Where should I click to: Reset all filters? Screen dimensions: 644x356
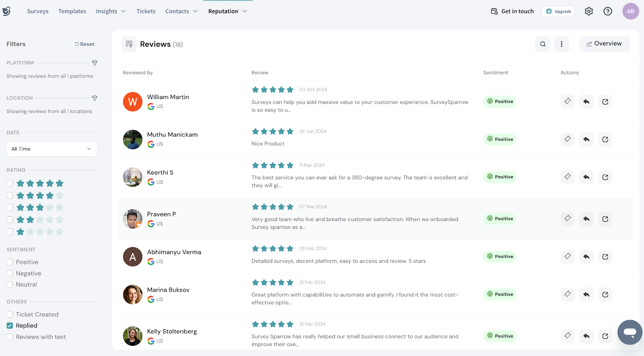click(x=85, y=44)
